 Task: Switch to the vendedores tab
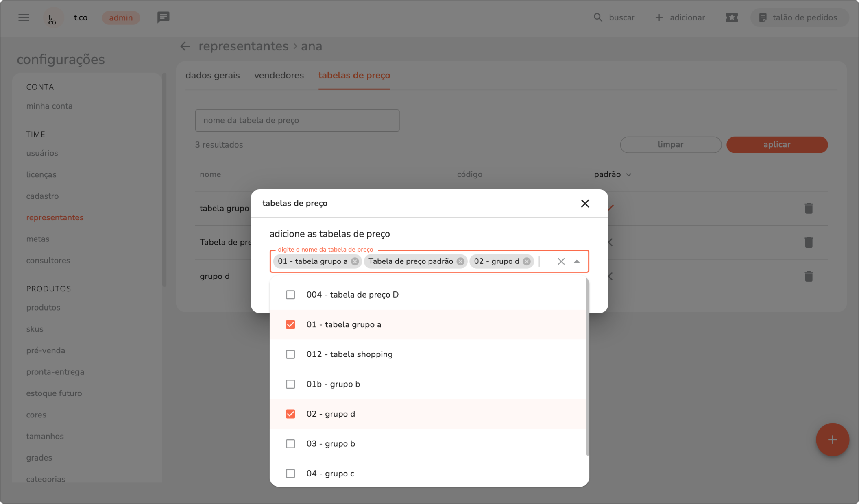[x=279, y=75]
